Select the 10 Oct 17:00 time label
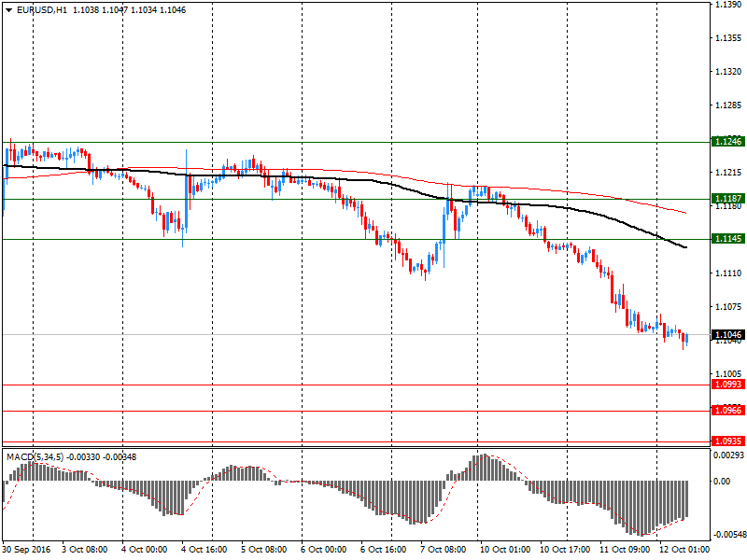 [x=565, y=550]
